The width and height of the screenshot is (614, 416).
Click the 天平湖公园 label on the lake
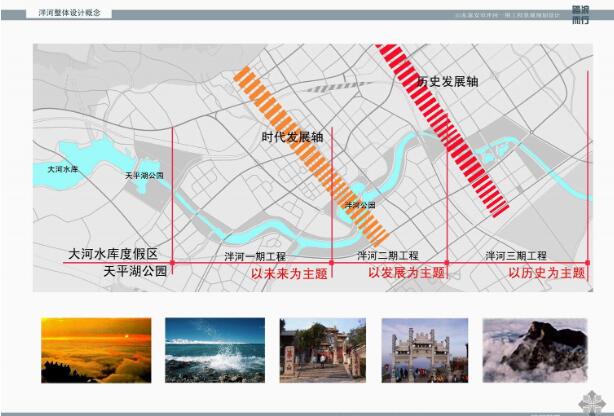[144, 175]
